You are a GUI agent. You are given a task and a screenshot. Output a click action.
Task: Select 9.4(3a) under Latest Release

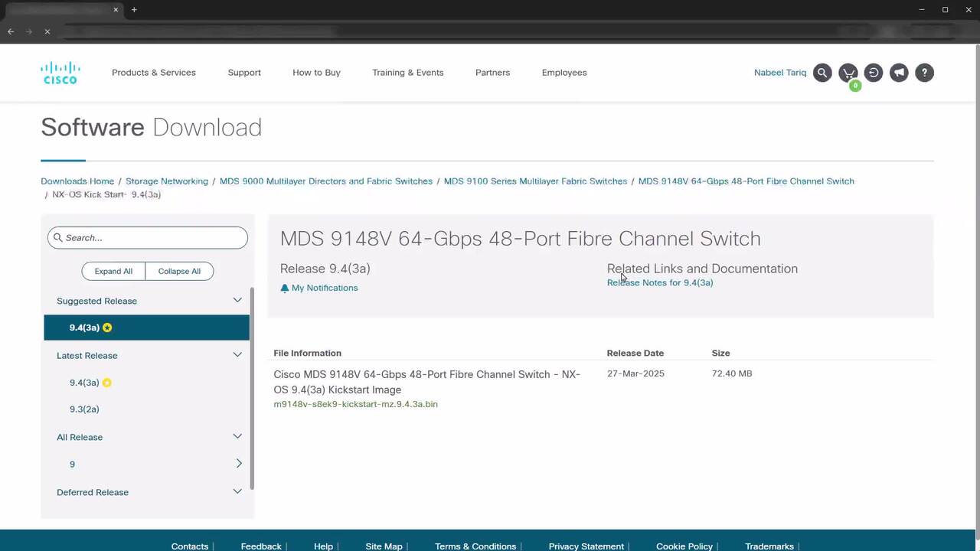coord(84,383)
